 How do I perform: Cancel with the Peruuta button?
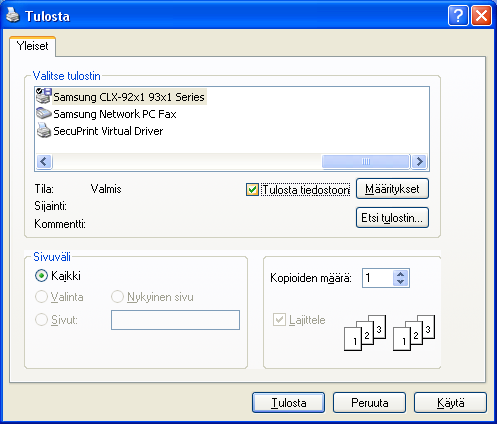pyautogui.click(x=370, y=403)
